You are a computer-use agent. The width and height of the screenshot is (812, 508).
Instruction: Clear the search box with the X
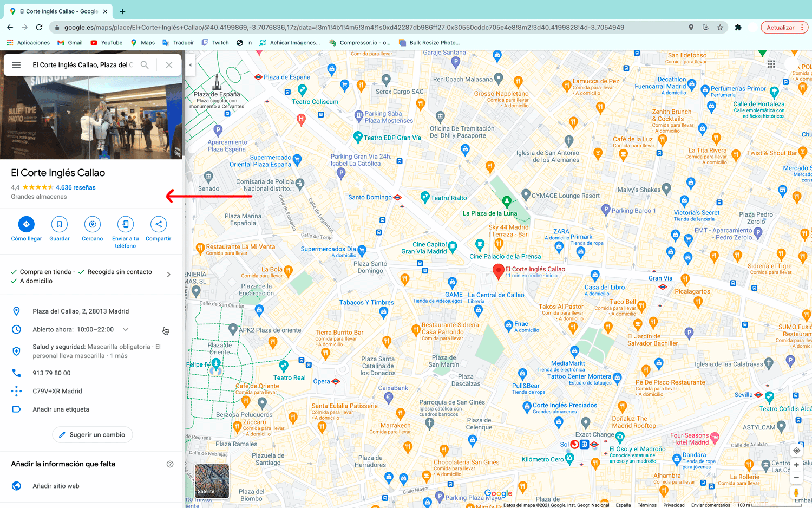(169, 65)
